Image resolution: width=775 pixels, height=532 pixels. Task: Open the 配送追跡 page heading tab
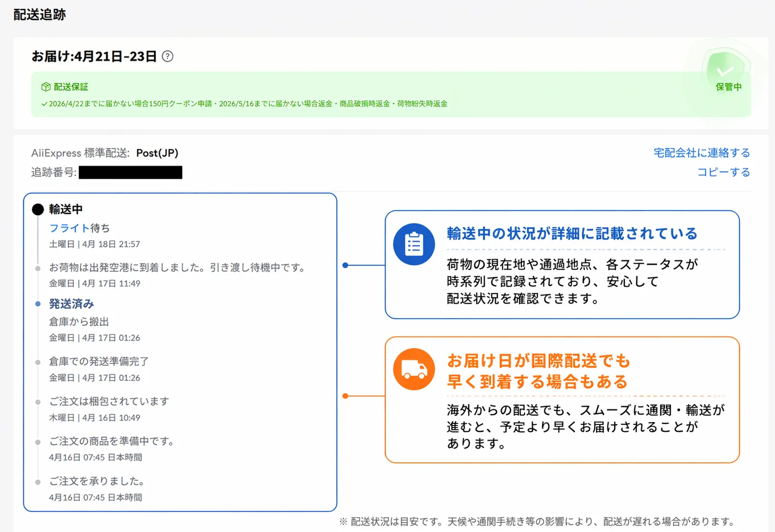pos(39,14)
